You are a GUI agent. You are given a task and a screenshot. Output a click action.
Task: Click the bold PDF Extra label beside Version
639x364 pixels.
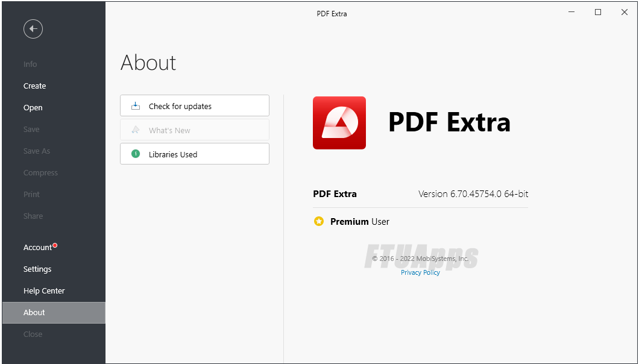click(x=335, y=194)
